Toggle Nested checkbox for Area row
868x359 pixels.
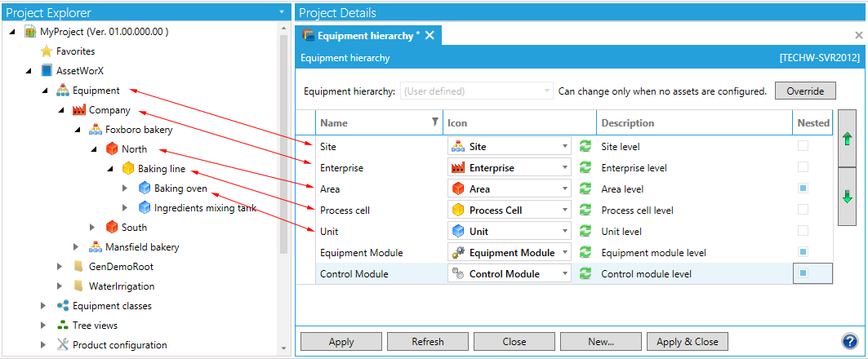[x=803, y=188]
